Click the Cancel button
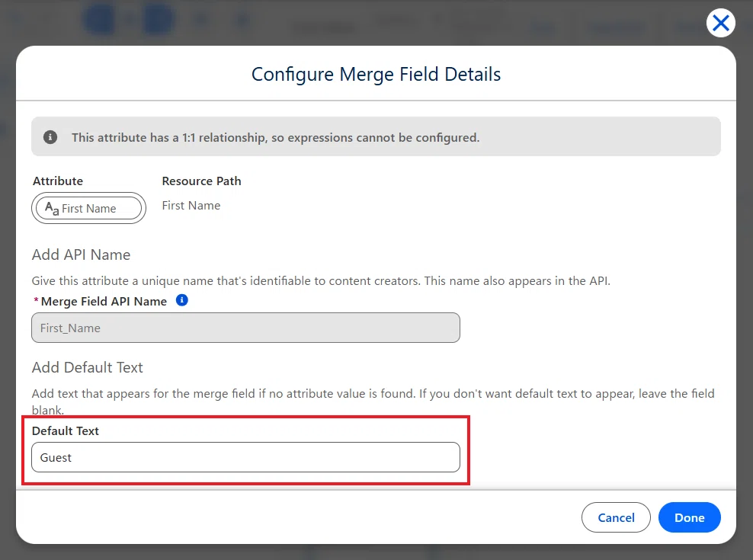The image size is (753, 560). pyautogui.click(x=616, y=517)
